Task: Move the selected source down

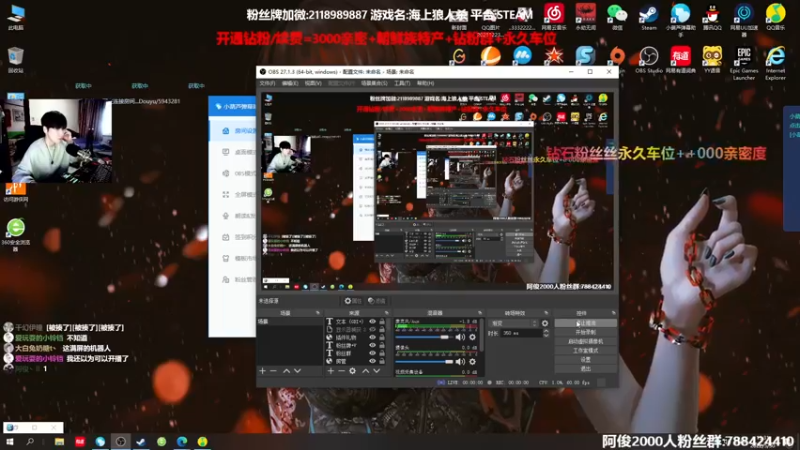Action: click(x=377, y=371)
